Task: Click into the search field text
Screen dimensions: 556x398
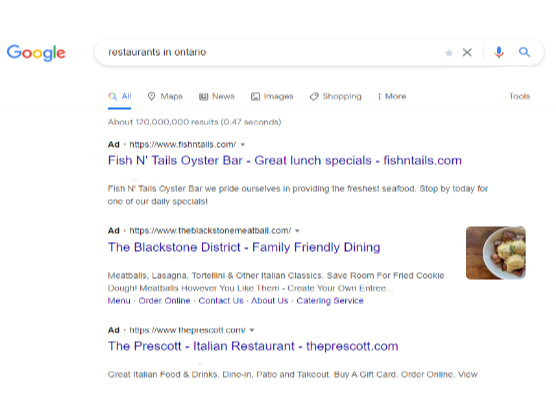Action: [157, 52]
